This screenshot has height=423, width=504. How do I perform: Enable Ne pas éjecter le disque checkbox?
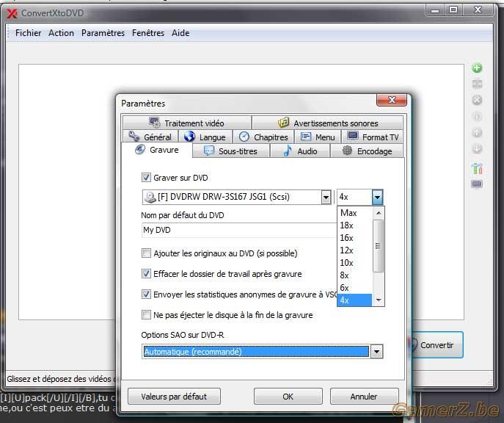[x=146, y=315]
